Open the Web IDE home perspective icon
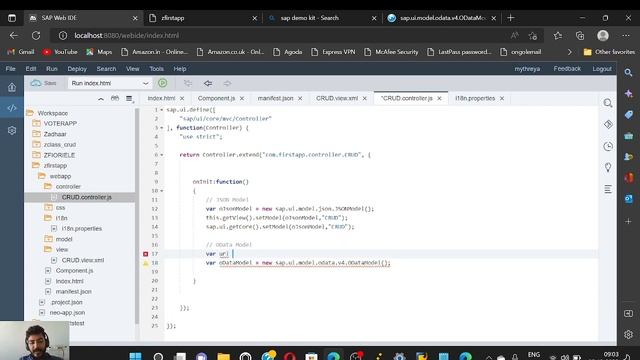 click(12, 87)
